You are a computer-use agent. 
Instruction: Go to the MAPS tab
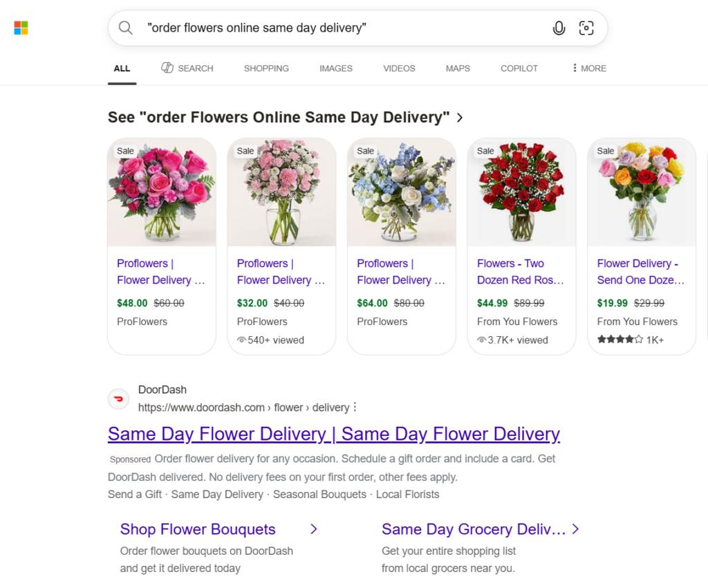coord(458,68)
